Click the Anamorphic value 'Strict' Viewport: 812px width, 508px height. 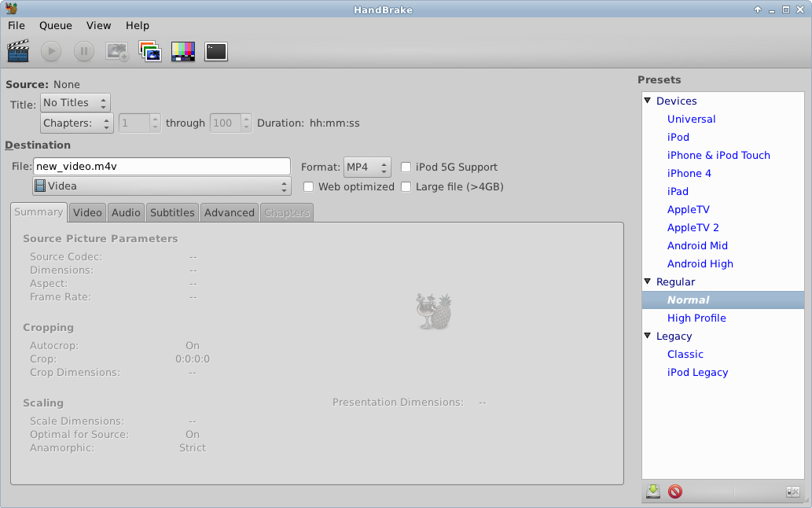pos(193,448)
